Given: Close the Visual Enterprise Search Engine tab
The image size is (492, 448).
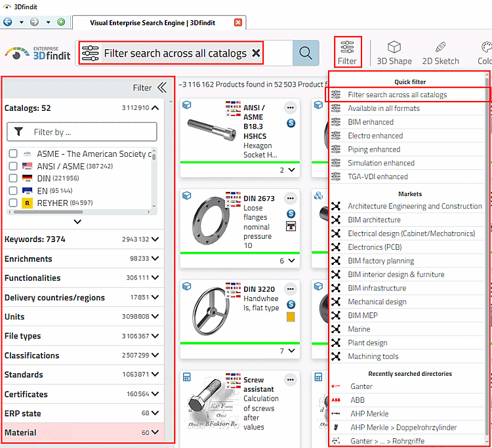Looking at the screenshot, I should click(238, 22).
